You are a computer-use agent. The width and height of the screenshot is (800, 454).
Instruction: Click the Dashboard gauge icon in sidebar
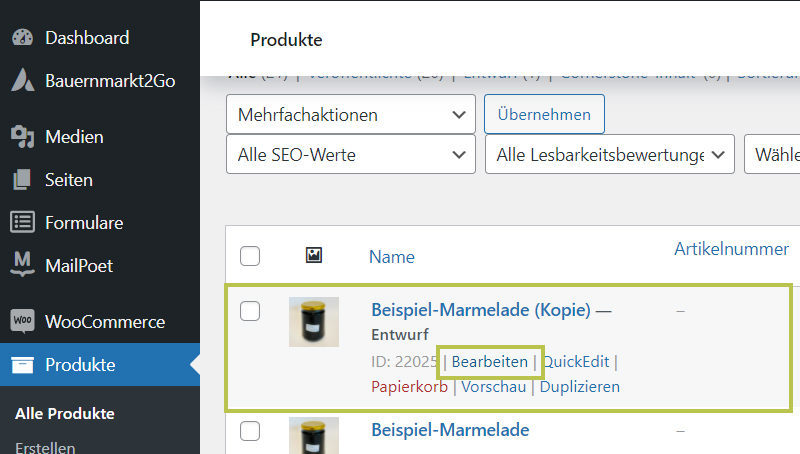[22, 38]
